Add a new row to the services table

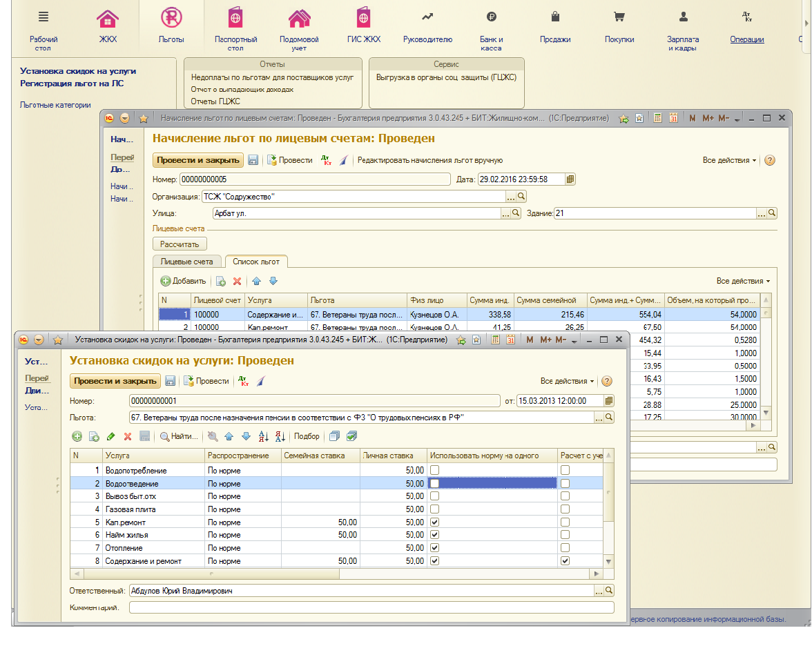click(x=77, y=436)
